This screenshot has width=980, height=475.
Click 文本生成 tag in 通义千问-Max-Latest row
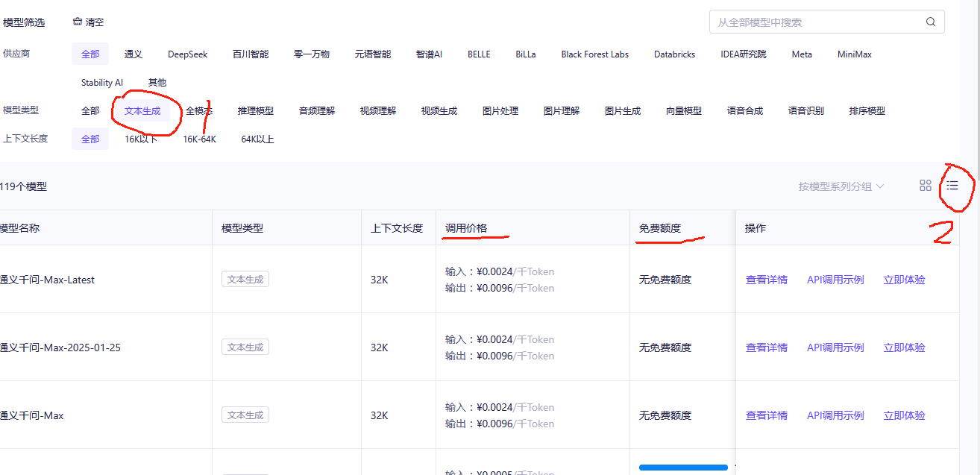[x=245, y=280]
